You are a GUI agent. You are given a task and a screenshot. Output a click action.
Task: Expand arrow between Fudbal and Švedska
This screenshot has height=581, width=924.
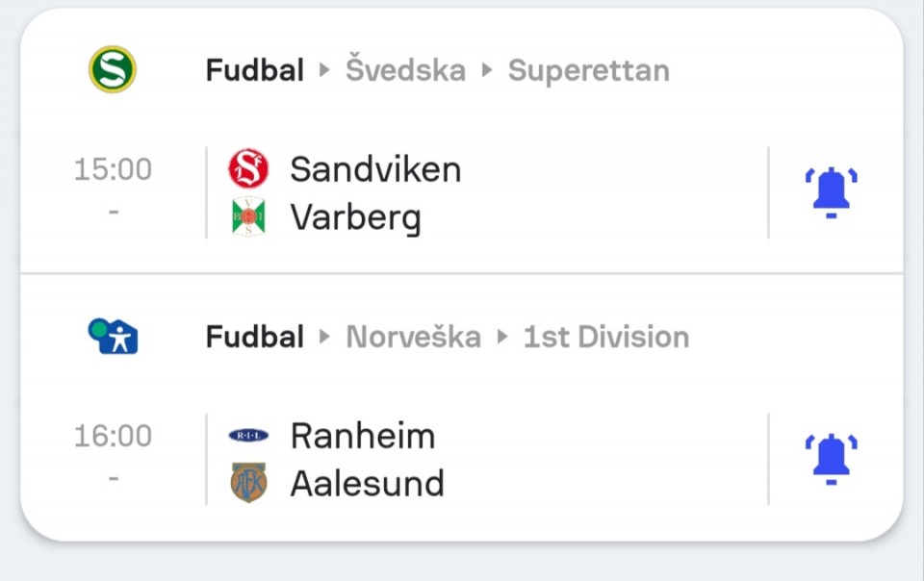click(324, 70)
